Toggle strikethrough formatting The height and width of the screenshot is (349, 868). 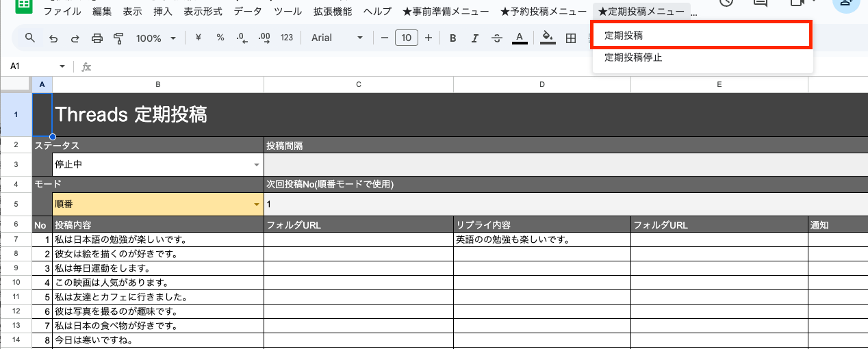point(497,38)
